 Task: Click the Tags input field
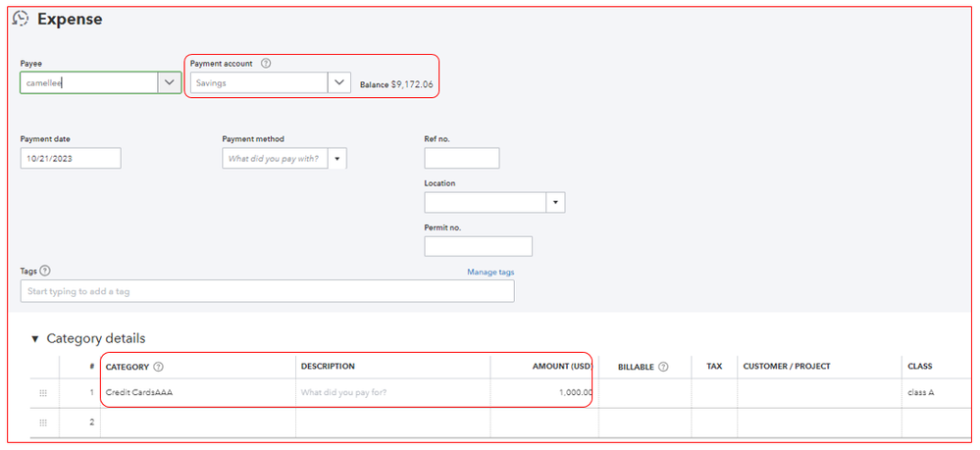click(x=267, y=291)
